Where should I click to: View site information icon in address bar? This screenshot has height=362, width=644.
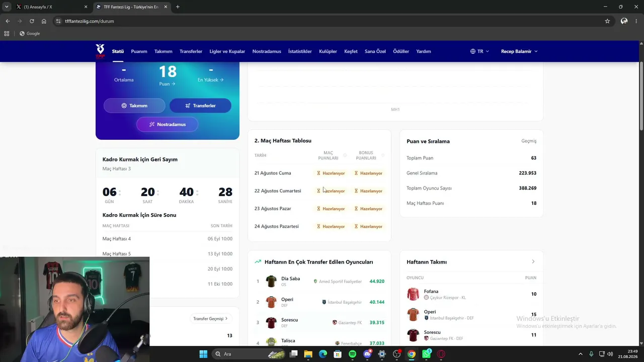(x=58, y=21)
